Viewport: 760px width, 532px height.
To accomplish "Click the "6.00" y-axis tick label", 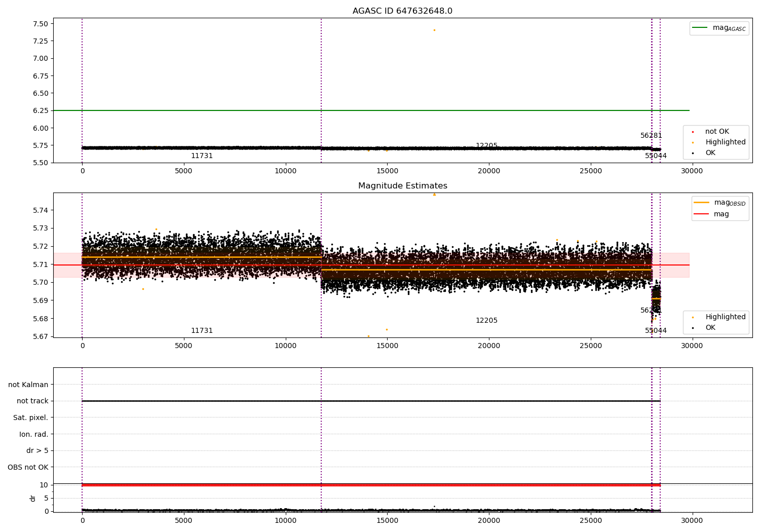I will coord(40,128).
